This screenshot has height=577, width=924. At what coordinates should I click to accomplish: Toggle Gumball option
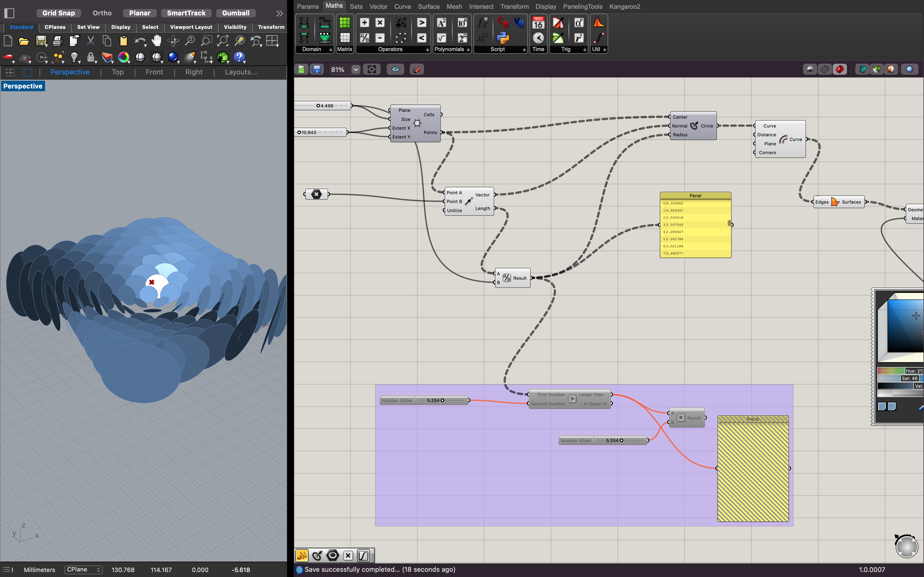pyautogui.click(x=236, y=13)
